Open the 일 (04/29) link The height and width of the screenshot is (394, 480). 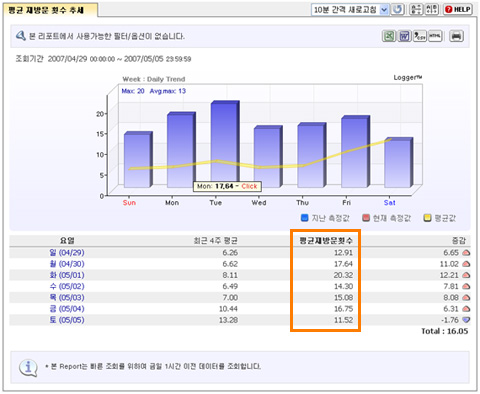(x=67, y=253)
